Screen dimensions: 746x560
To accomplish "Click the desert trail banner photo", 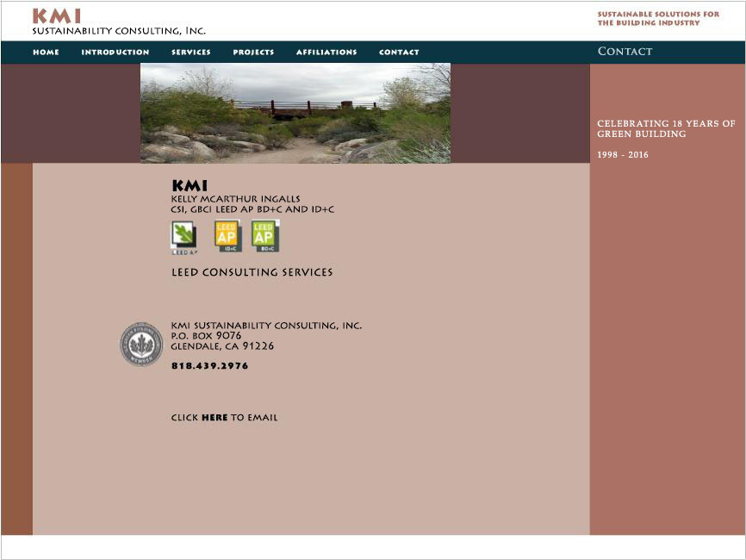I will 295,113.
